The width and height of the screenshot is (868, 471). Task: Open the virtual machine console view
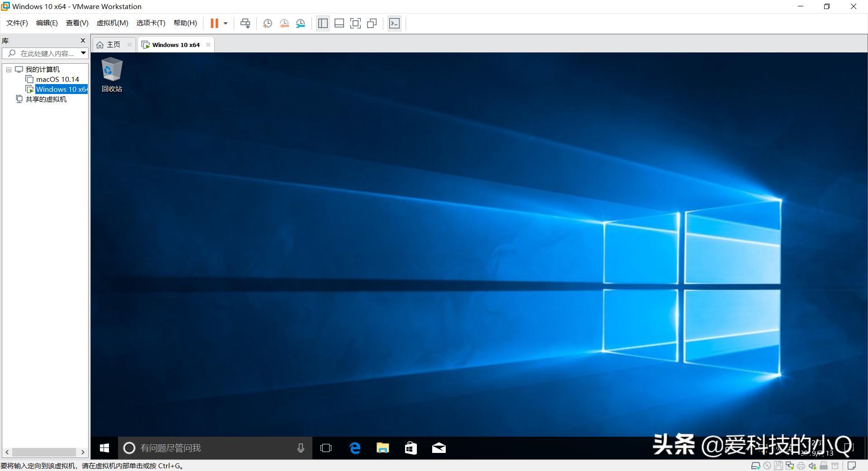[x=394, y=23]
